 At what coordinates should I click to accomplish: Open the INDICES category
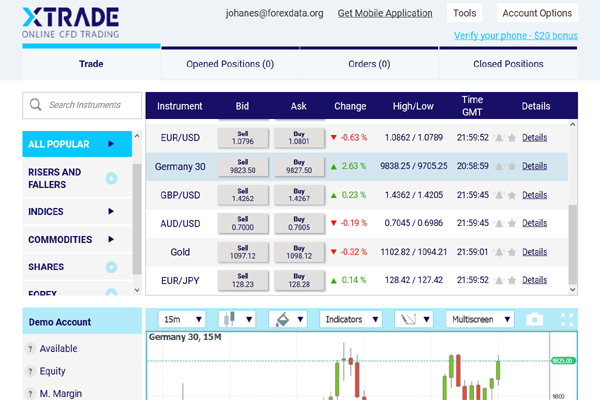[77, 211]
